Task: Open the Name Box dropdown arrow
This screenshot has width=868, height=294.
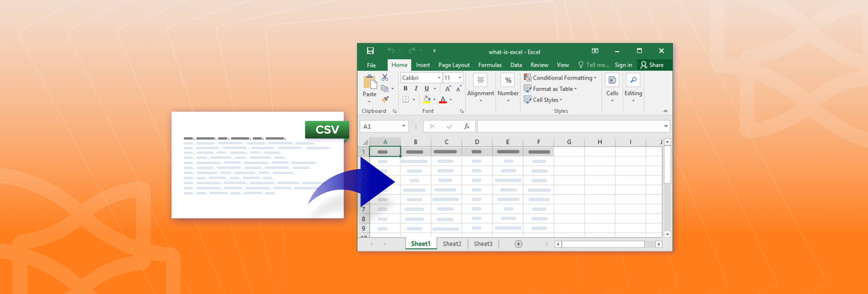Action: click(403, 126)
